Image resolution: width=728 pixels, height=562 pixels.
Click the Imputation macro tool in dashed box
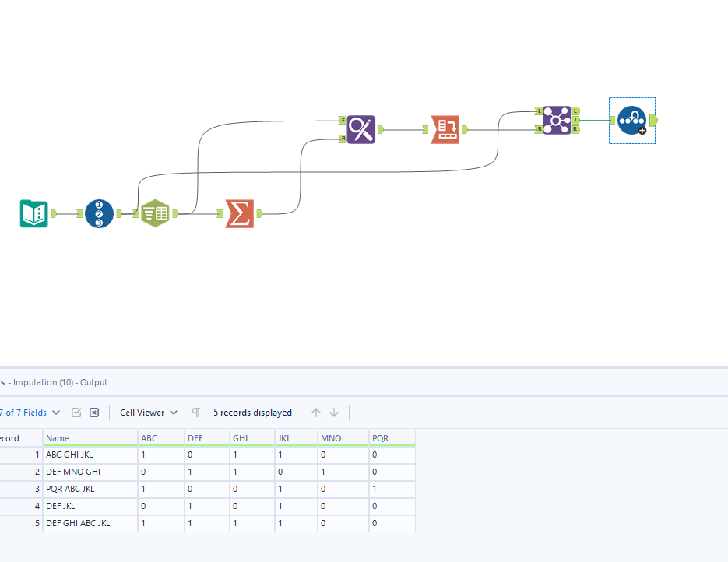631,121
